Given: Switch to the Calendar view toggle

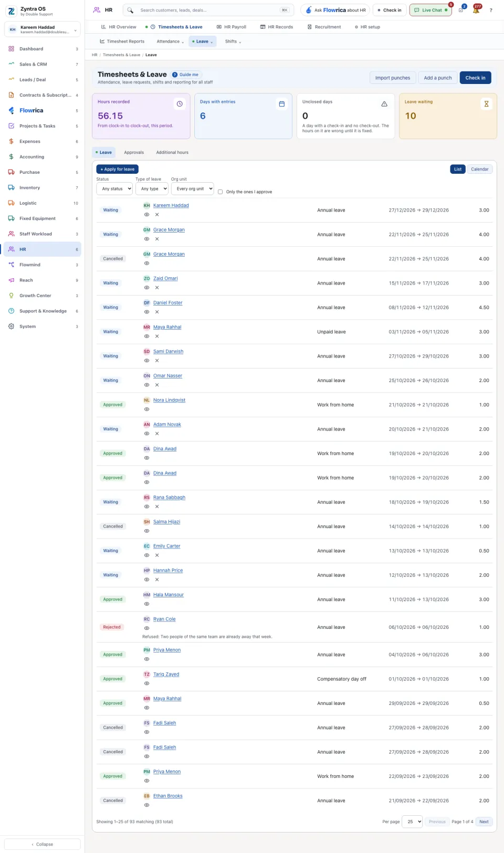Looking at the screenshot, I should (479, 169).
